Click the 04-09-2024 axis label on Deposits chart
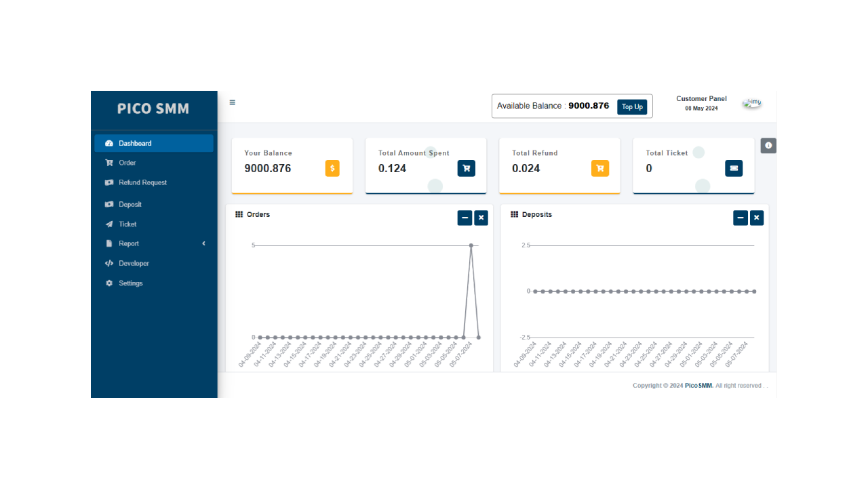868x488 pixels. pyautogui.click(x=525, y=355)
